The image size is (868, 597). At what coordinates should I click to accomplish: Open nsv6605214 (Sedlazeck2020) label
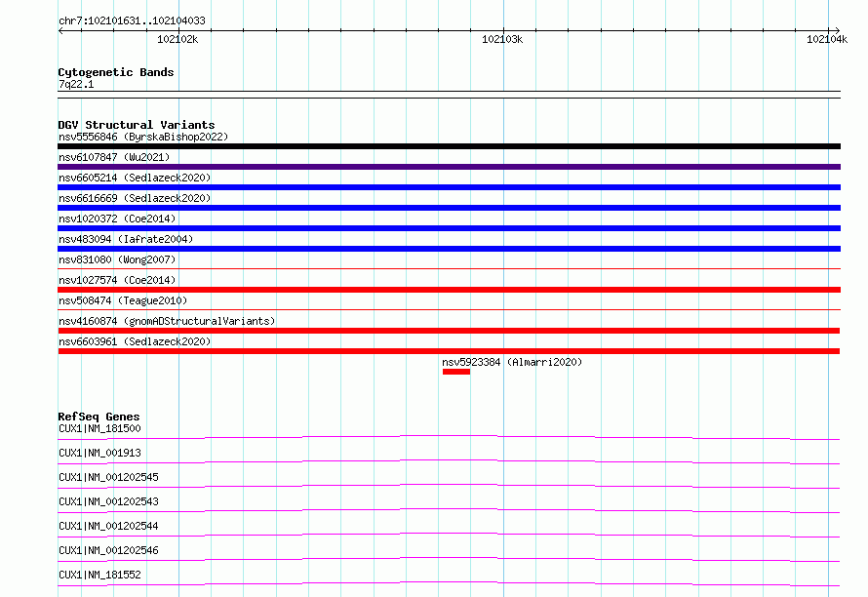pyautogui.click(x=135, y=178)
